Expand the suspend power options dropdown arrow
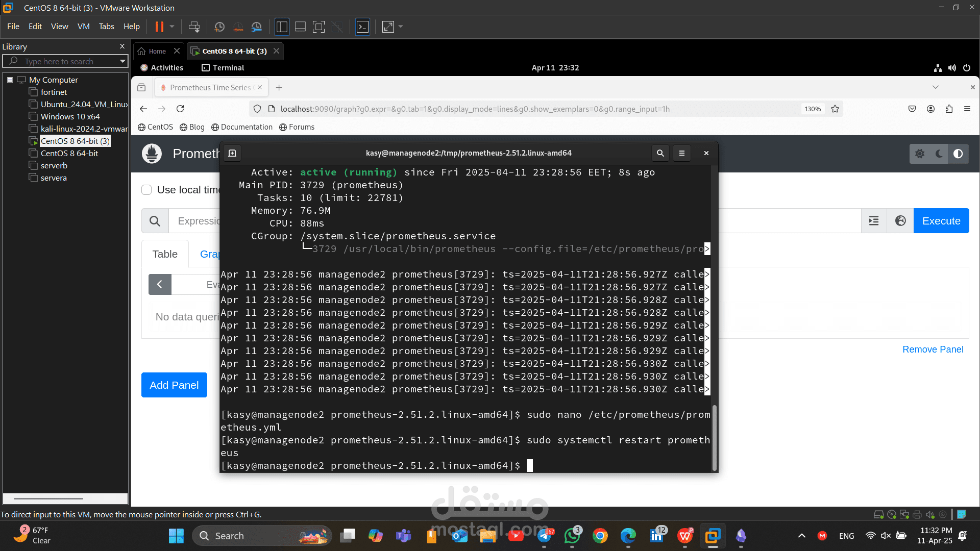This screenshot has width=980, height=551. pos(172,27)
